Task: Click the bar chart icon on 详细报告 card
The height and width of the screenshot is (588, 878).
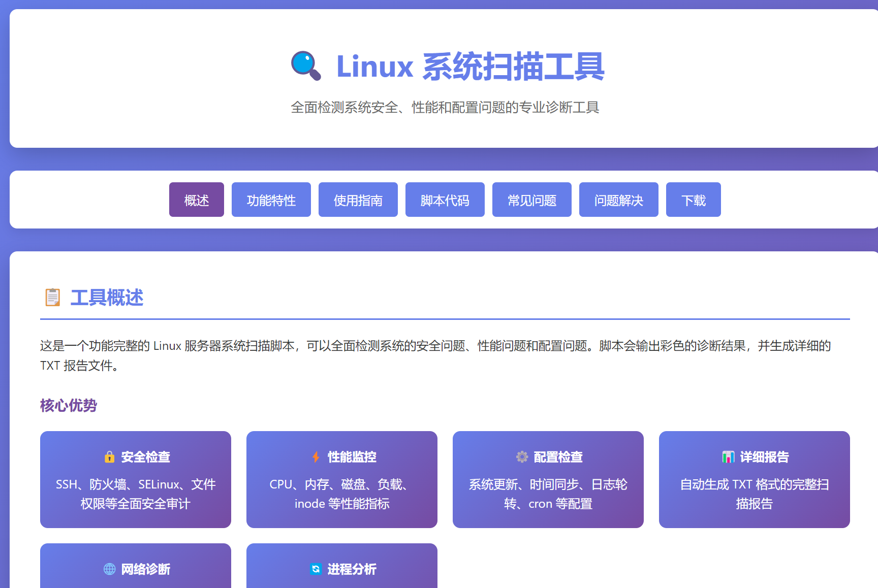Action: (728, 457)
